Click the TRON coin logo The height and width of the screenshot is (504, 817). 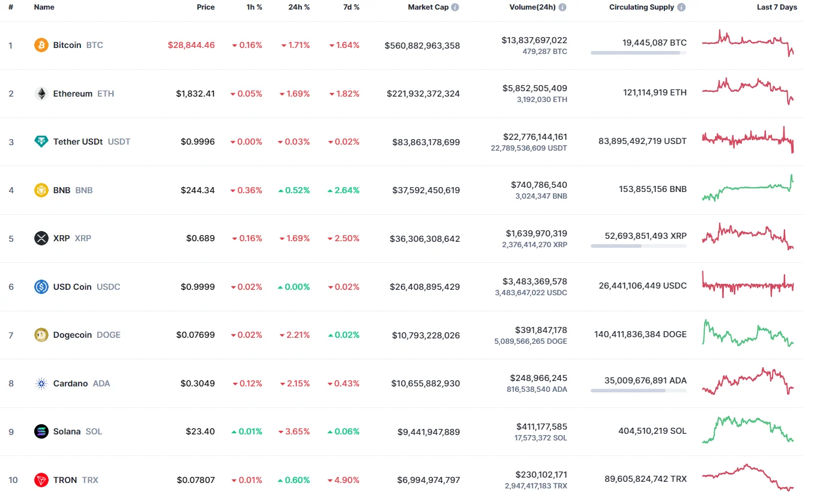click(41, 480)
